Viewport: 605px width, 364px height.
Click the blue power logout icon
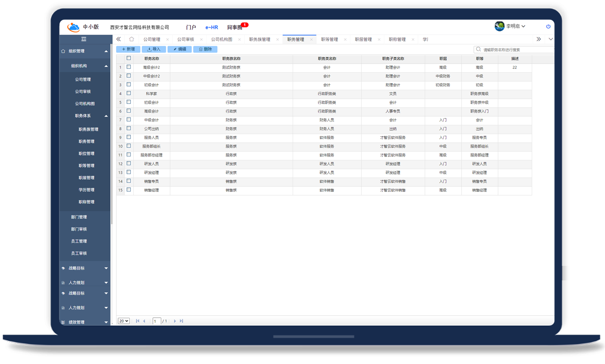548,27
